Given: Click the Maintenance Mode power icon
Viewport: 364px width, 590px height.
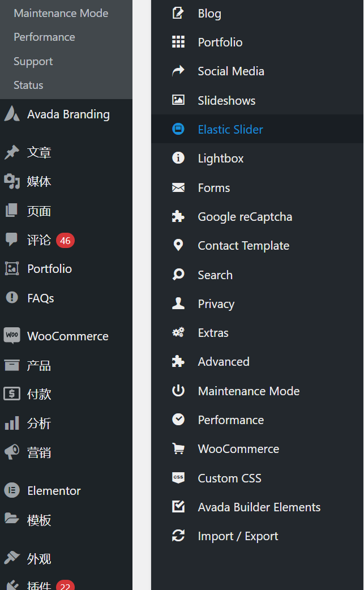Looking at the screenshot, I should point(178,391).
